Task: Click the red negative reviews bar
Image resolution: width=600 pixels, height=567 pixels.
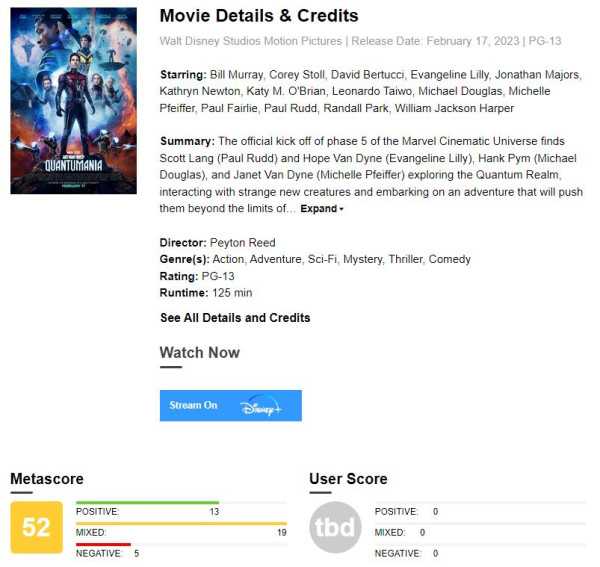Action: point(103,545)
